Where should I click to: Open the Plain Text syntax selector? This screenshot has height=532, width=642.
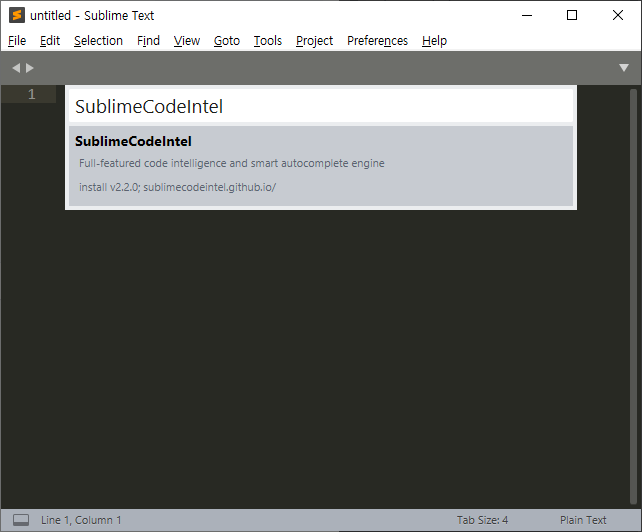(583, 520)
